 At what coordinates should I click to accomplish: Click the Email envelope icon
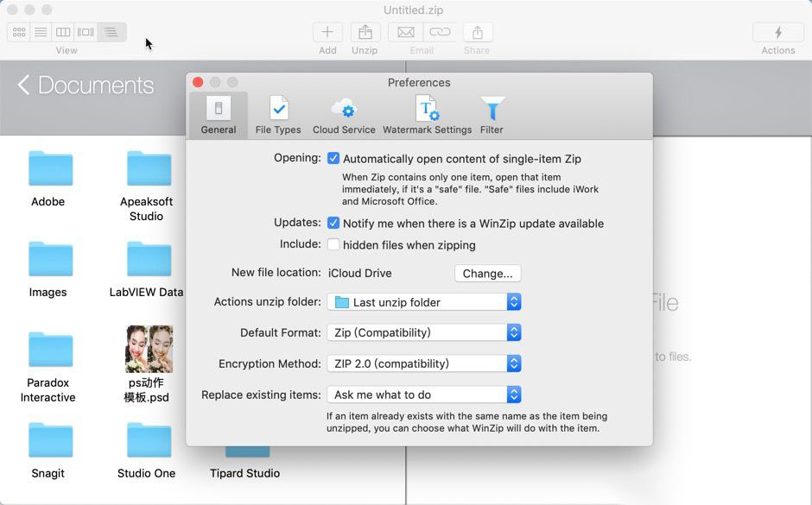tap(405, 32)
